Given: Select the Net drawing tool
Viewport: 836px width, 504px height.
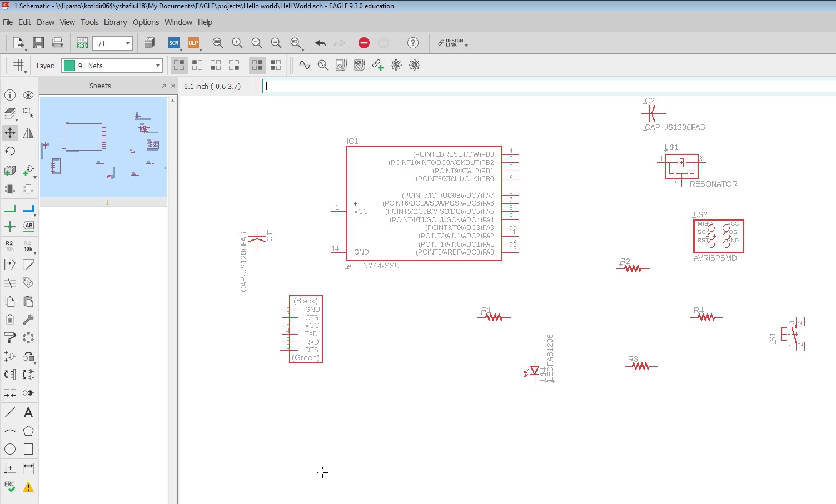Looking at the screenshot, I should point(10,209).
